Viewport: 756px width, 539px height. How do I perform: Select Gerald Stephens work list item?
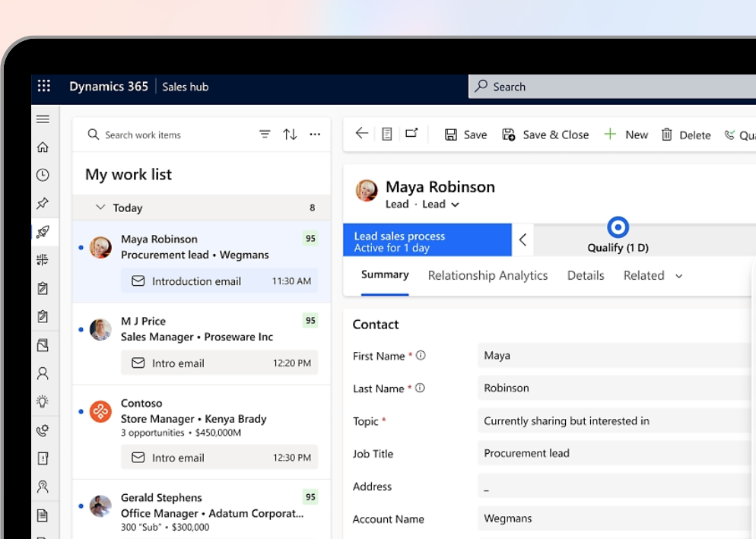[x=202, y=509]
